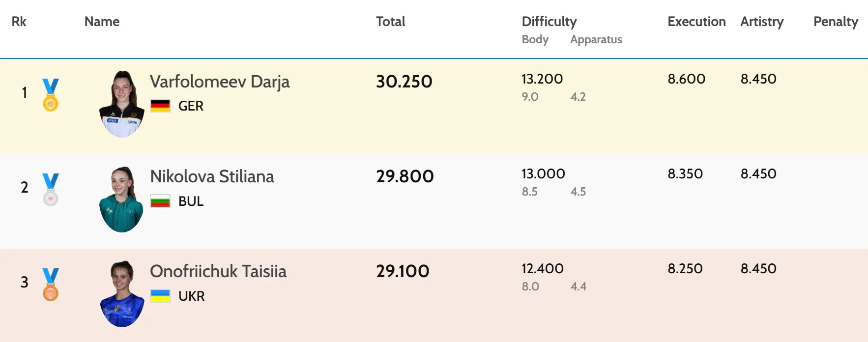Open Onofriichuk Taisiia's athlete photo

(122, 294)
